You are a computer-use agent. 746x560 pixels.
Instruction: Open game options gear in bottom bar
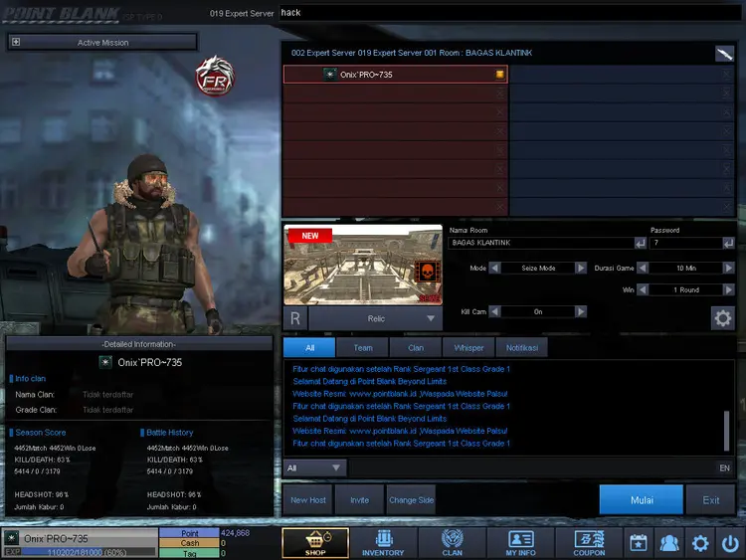700,543
